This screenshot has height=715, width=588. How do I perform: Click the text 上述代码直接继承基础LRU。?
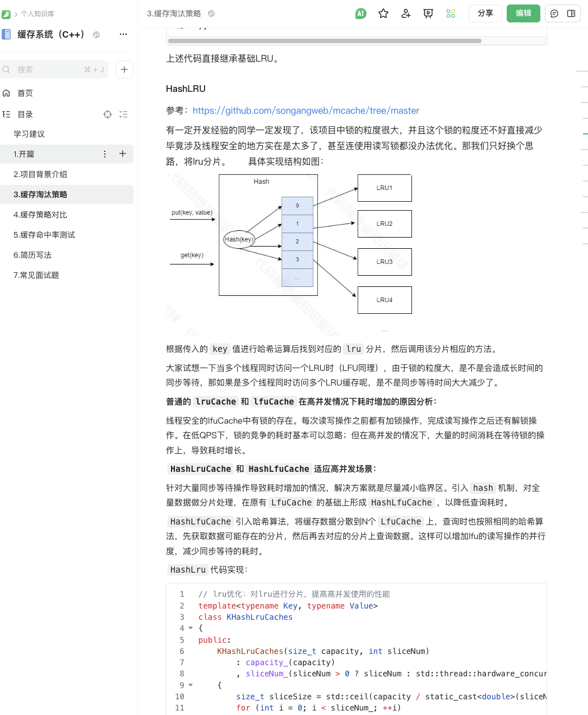click(x=223, y=58)
